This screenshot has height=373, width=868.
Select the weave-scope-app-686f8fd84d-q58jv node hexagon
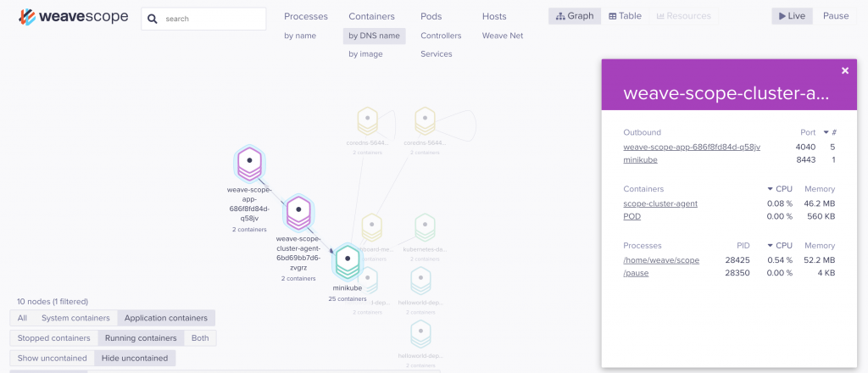pyautogui.click(x=250, y=164)
